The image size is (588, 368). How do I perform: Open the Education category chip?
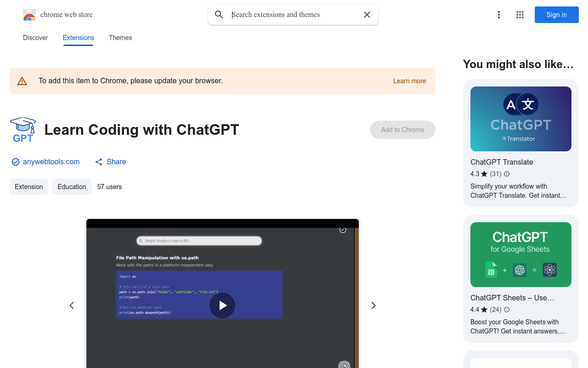click(72, 187)
